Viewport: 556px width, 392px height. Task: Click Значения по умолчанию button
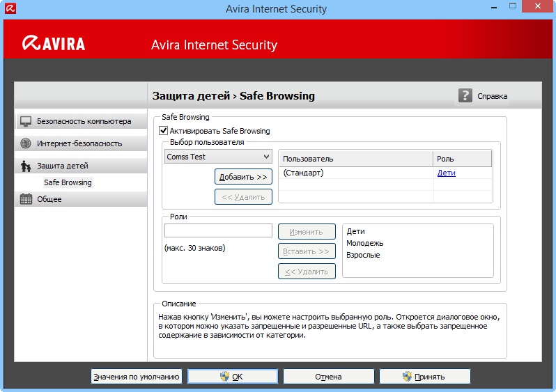137,377
